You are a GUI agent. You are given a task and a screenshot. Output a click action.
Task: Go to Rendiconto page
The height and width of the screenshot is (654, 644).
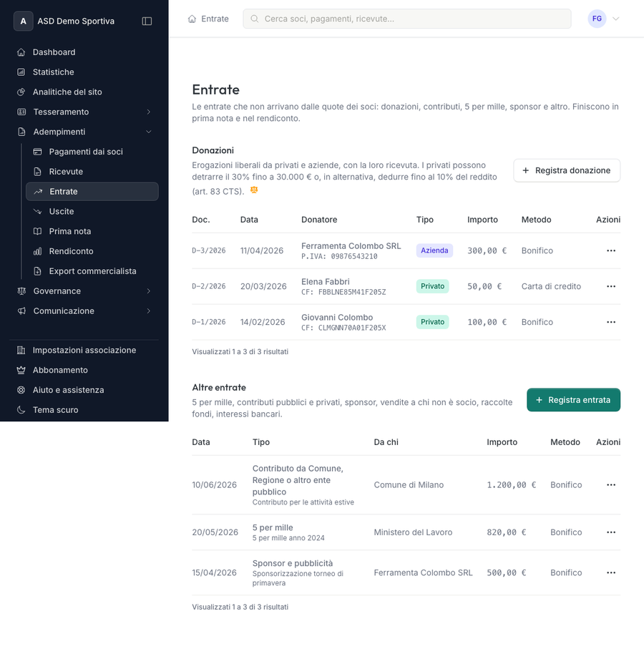point(92,251)
